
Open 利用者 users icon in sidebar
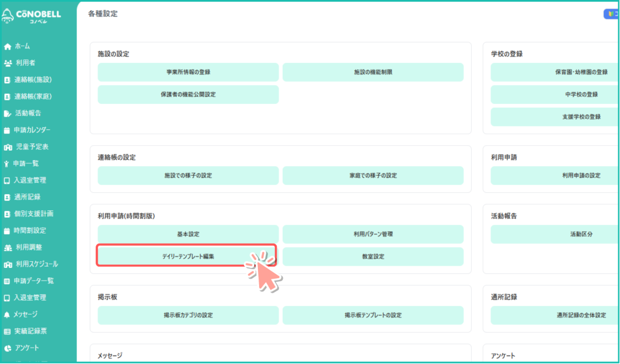point(7,63)
